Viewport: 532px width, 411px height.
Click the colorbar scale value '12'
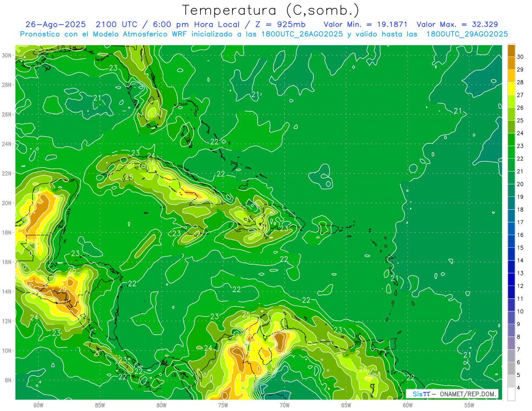[520, 286]
